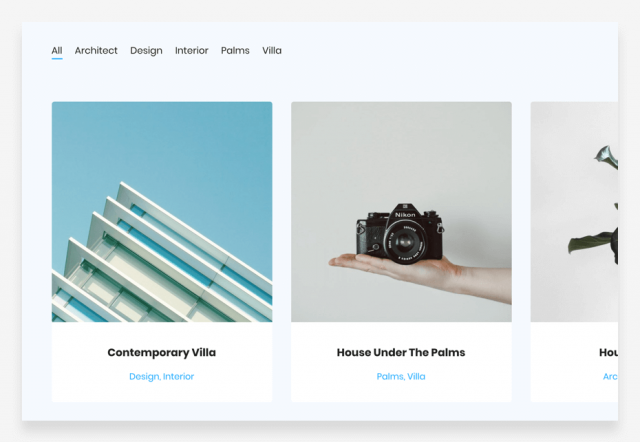This screenshot has height=442, width=640.
Task: Open the Nikon camera in hand photo
Action: [401, 212]
